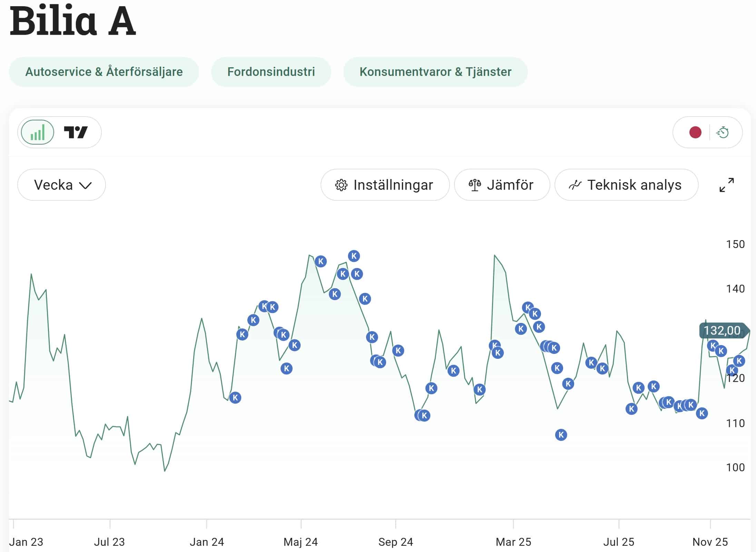Open Inställningar chart settings

tap(385, 185)
